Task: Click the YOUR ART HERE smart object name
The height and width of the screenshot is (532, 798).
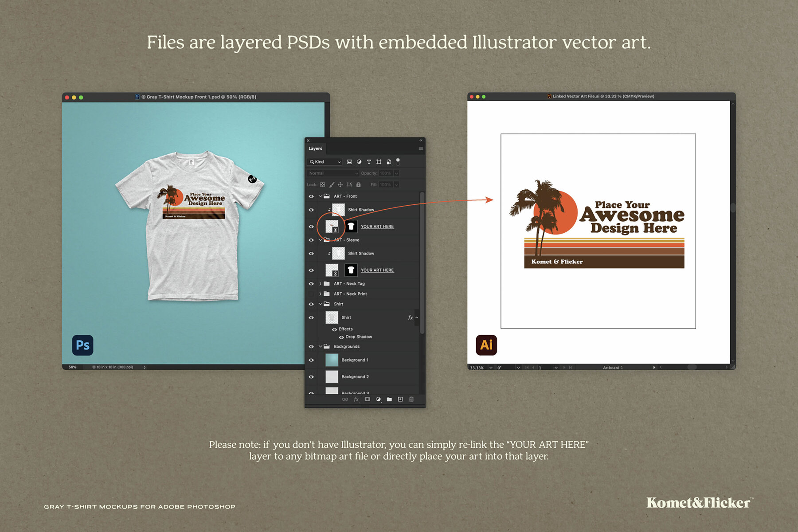Action: coord(377,227)
